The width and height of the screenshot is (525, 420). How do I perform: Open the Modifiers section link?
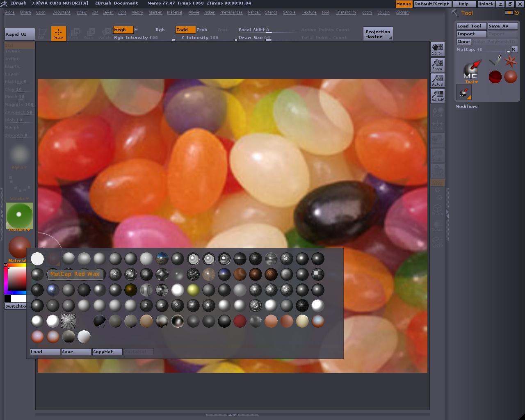click(x=467, y=107)
